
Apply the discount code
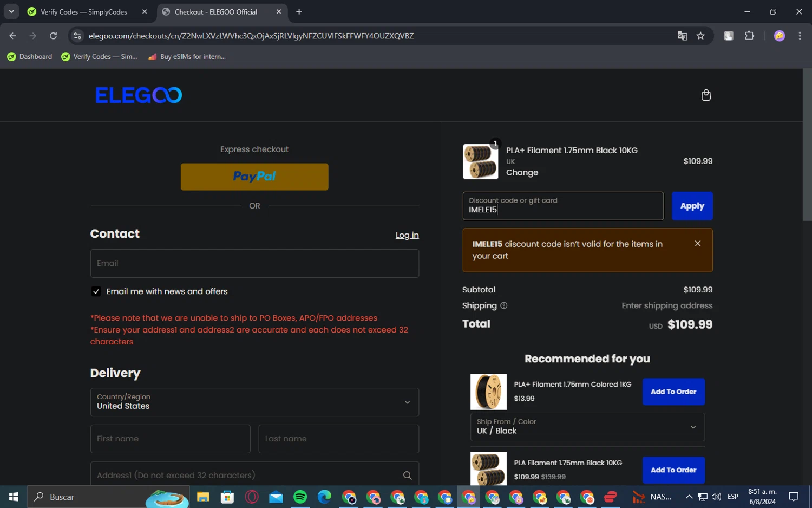[692, 206]
